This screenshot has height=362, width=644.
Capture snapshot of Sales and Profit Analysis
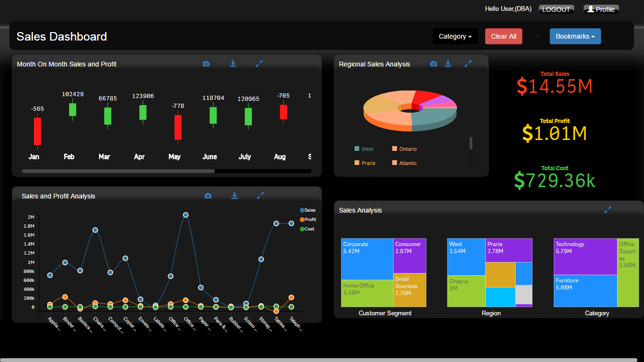click(208, 196)
